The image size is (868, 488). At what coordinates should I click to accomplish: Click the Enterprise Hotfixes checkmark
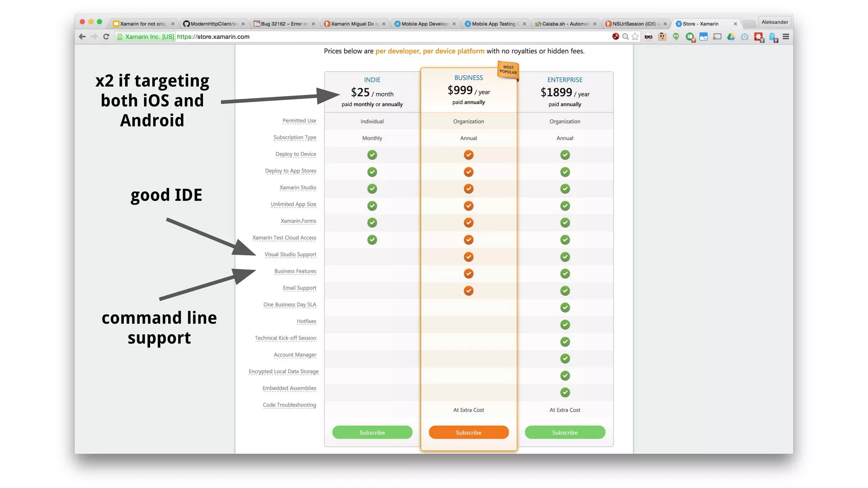[x=565, y=324]
